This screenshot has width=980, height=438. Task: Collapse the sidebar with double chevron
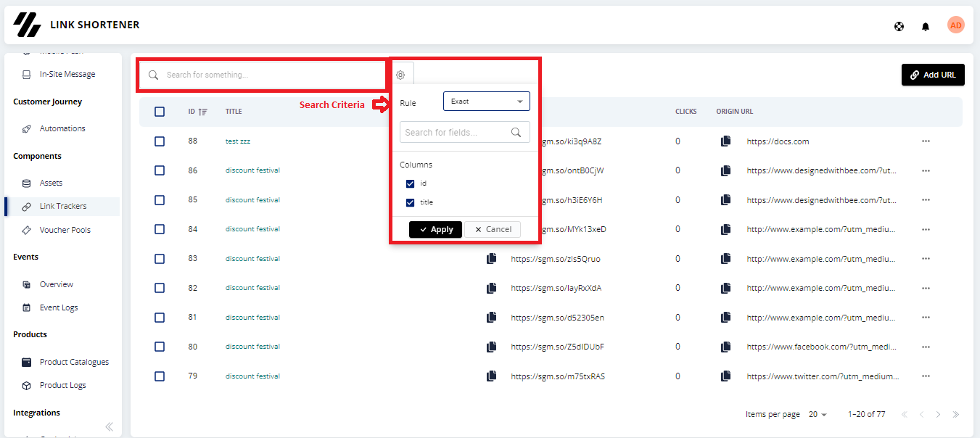coord(110,426)
